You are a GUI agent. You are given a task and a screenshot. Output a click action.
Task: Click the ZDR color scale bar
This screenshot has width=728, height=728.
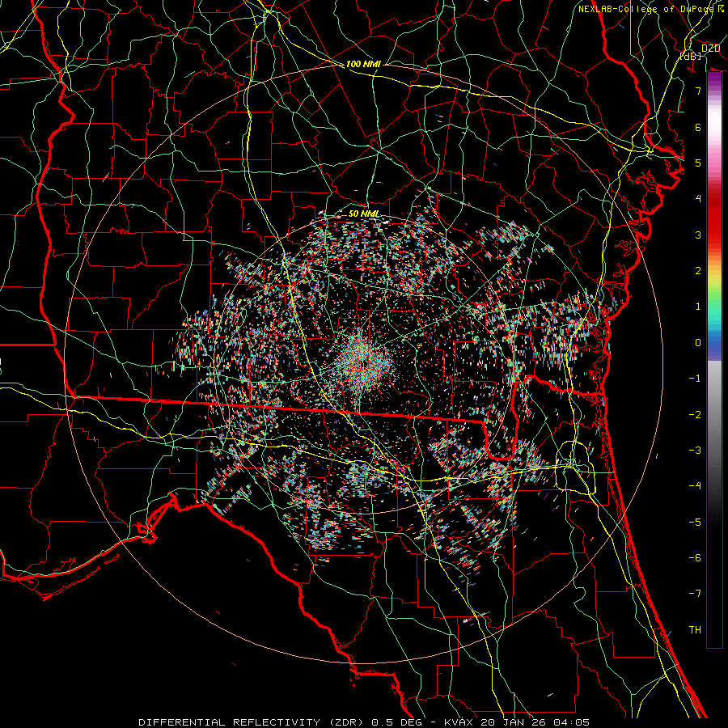tap(714, 360)
